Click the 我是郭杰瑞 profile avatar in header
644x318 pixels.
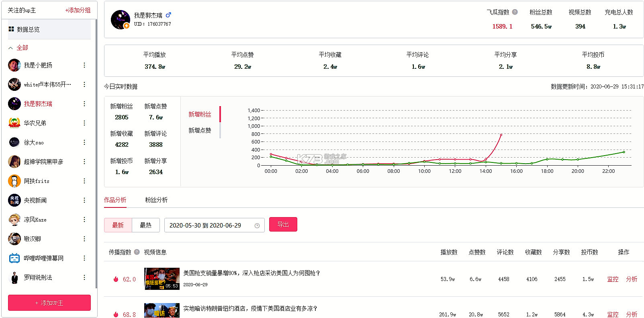[121, 20]
